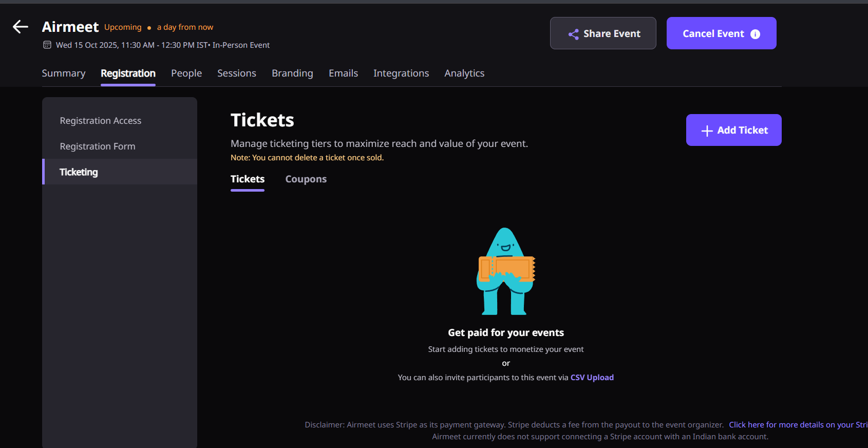The width and height of the screenshot is (868, 448).
Task: Switch to the Coupons sub-tab
Action: click(x=306, y=179)
